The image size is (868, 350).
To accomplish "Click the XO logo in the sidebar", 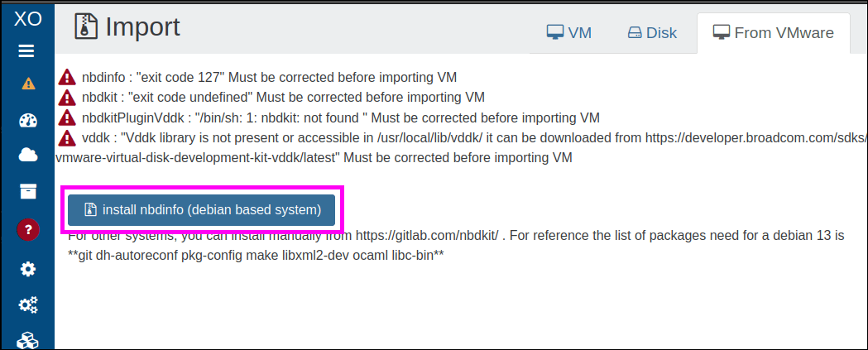I will (x=27, y=19).
